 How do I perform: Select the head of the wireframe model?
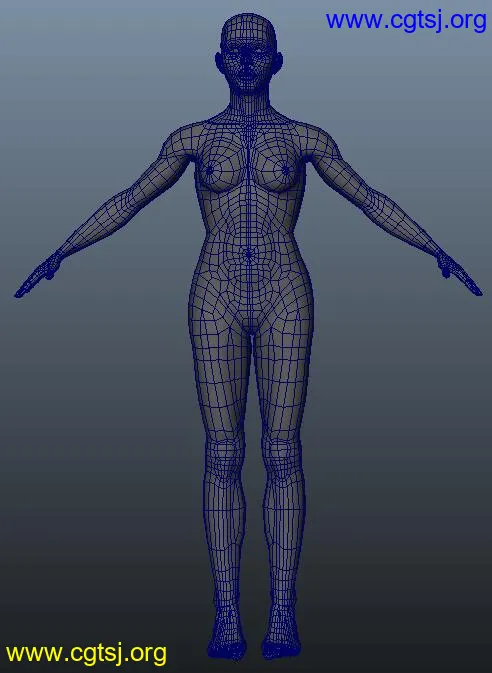[x=249, y=54]
